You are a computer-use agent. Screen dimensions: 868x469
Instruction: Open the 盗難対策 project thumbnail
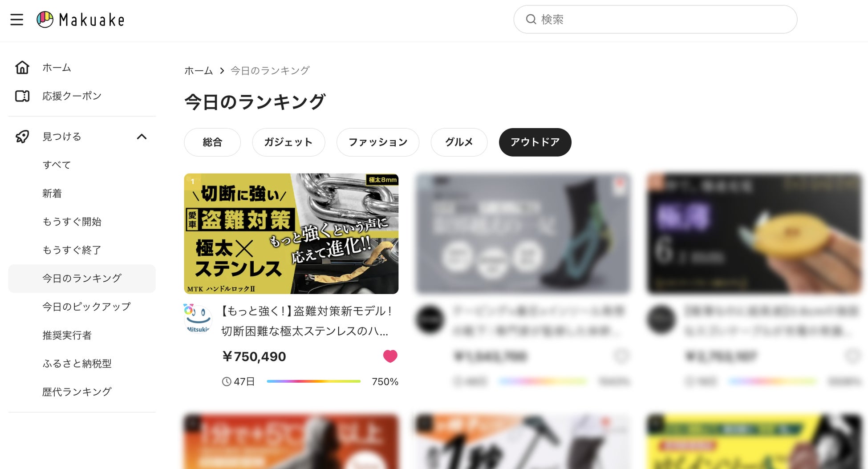(291, 234)
